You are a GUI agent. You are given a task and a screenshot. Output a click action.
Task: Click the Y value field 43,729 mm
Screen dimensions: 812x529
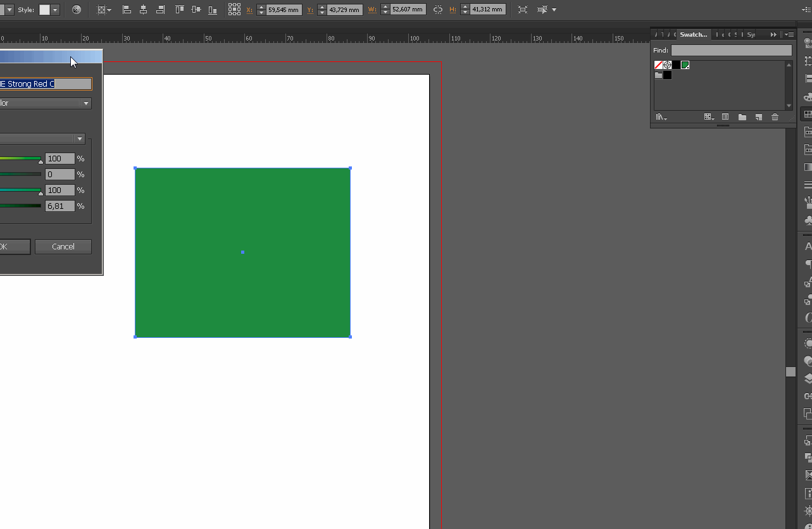click(345, 9)
